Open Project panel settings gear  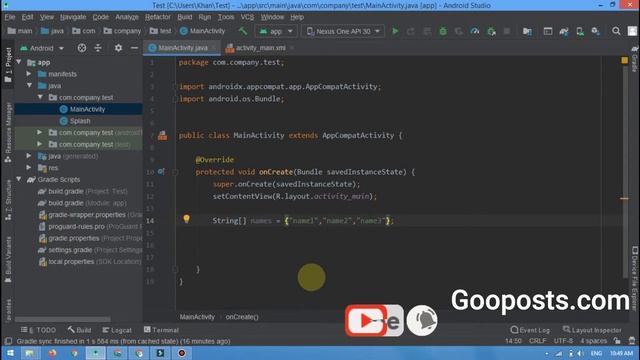tap(118, 48)
